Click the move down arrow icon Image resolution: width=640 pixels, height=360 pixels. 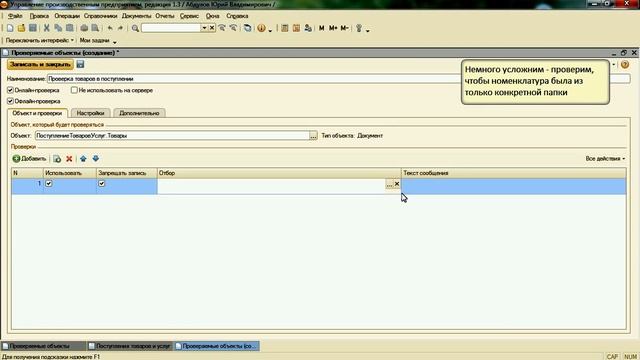[96, 158]
